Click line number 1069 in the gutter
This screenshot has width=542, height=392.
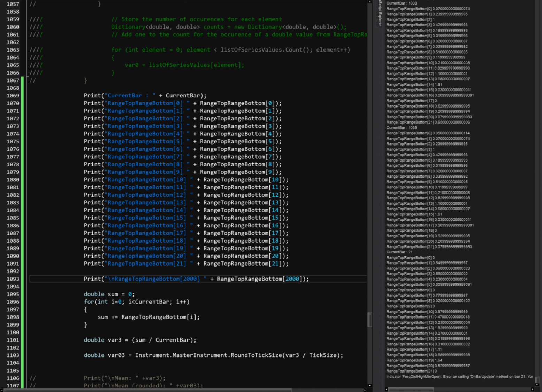[13, 96]
